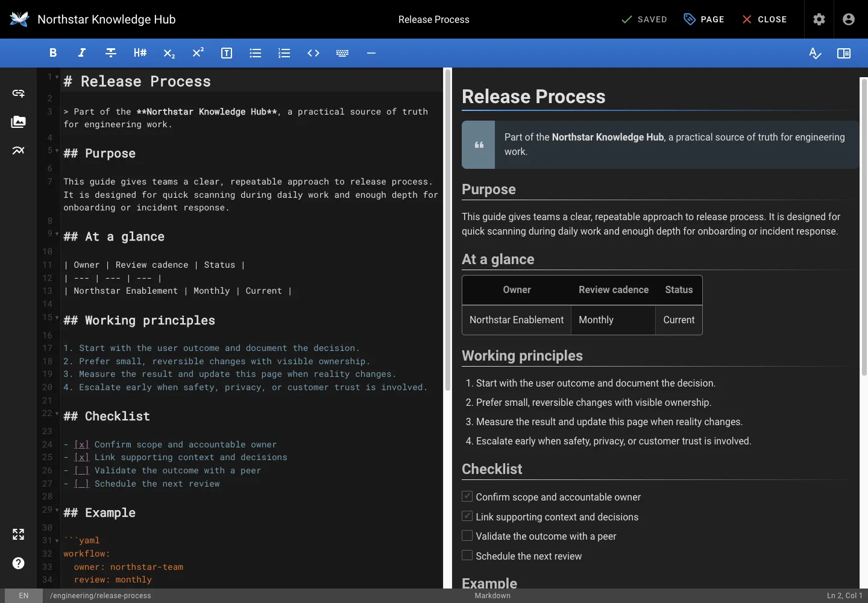868x603 pixels.
Task: Open the markdown help icon
Action: click(x=19, y=563)
